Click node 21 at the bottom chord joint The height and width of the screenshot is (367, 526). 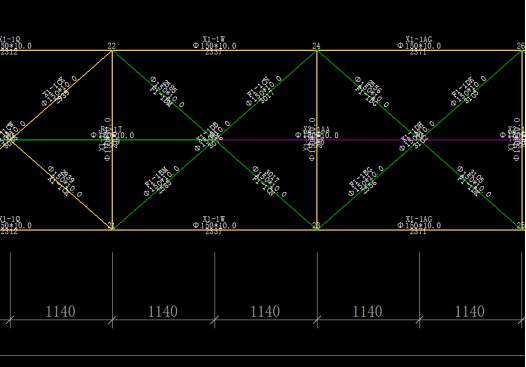(112, 227)
